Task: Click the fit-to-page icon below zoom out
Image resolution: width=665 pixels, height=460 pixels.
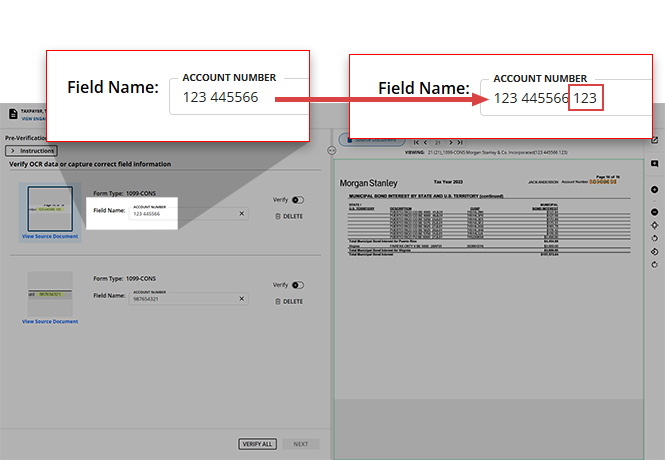Action: coord(653,226)
